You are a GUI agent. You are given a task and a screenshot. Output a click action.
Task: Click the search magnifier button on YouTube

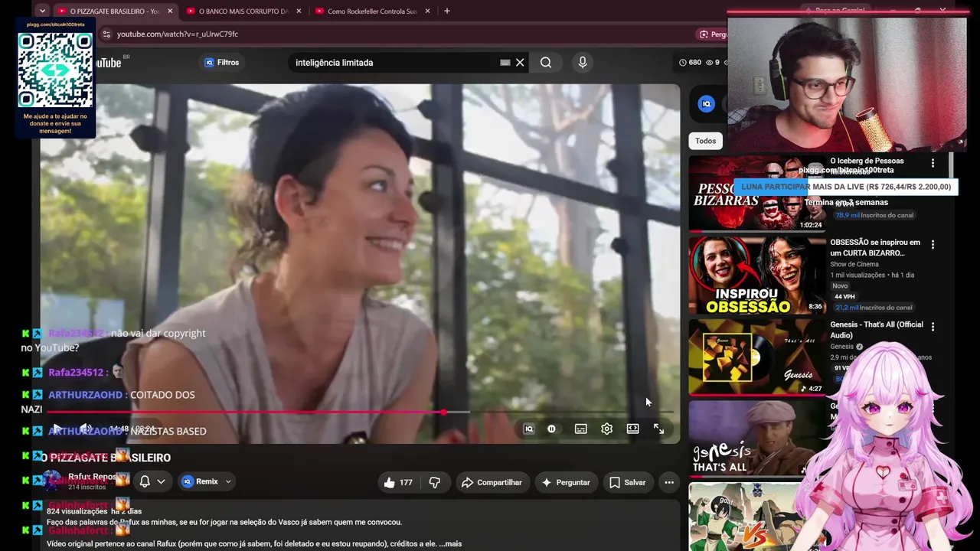click(546, 63)
